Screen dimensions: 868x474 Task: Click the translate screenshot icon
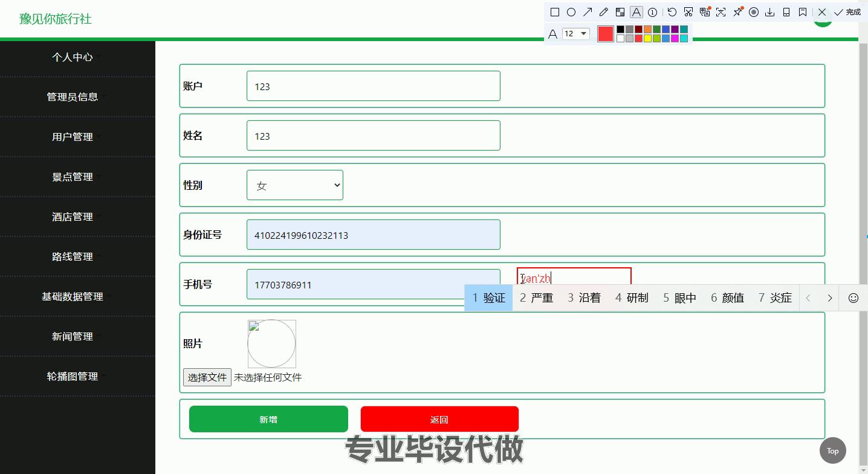pos(705,12)
